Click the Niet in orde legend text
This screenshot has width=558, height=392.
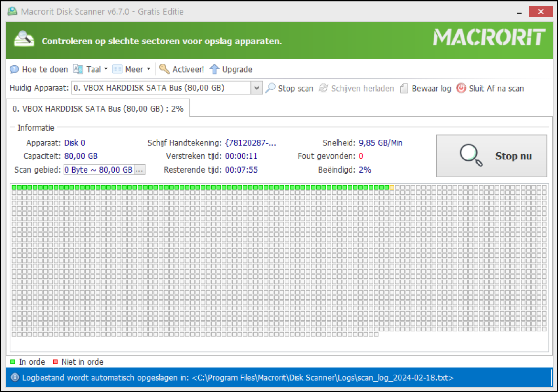pos(83,362)
